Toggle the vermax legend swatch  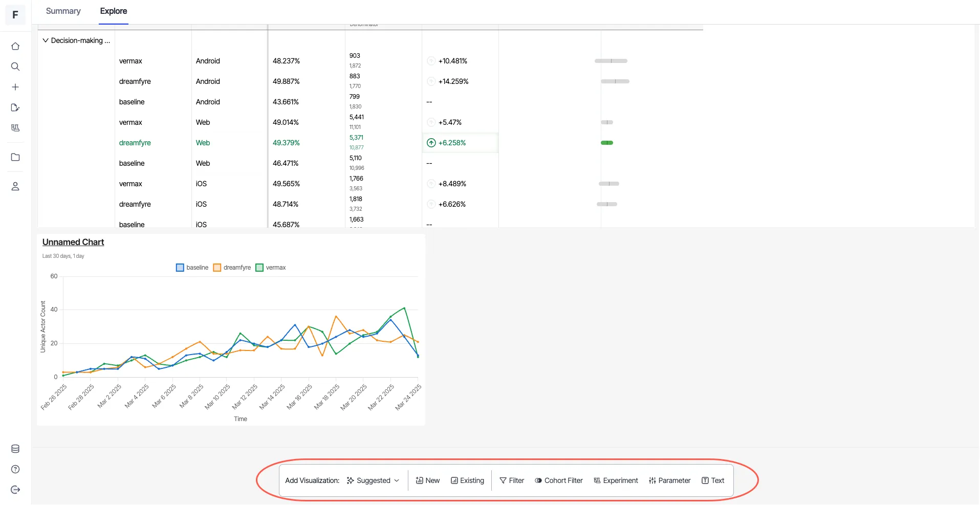point(259,268)
